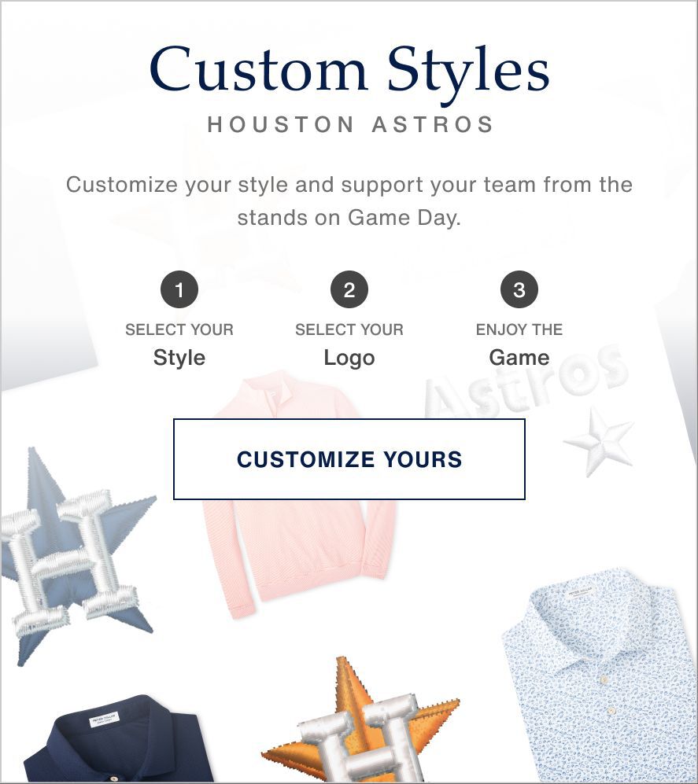Click the bold Style word

pyautogui.click(x=179, y=358)
